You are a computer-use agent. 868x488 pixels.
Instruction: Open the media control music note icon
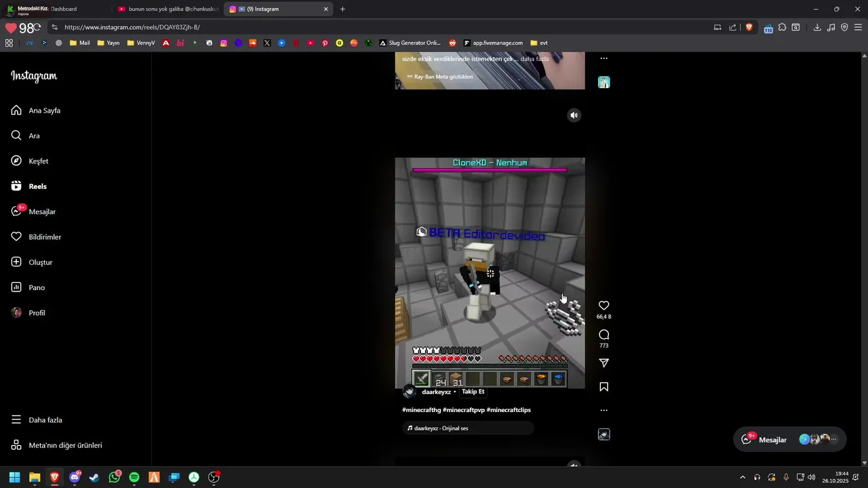point(831,27)
